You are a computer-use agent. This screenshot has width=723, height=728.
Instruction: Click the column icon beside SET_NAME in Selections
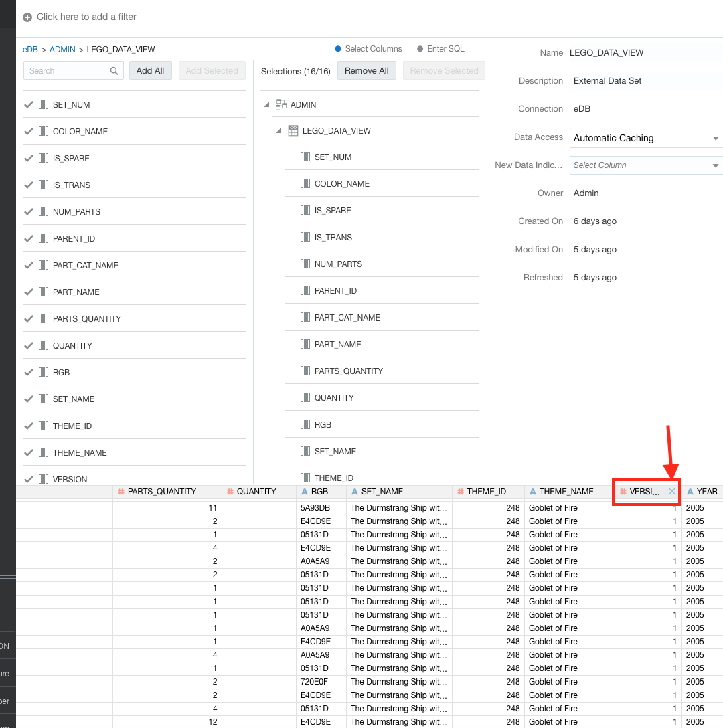(x=305, y=451)
